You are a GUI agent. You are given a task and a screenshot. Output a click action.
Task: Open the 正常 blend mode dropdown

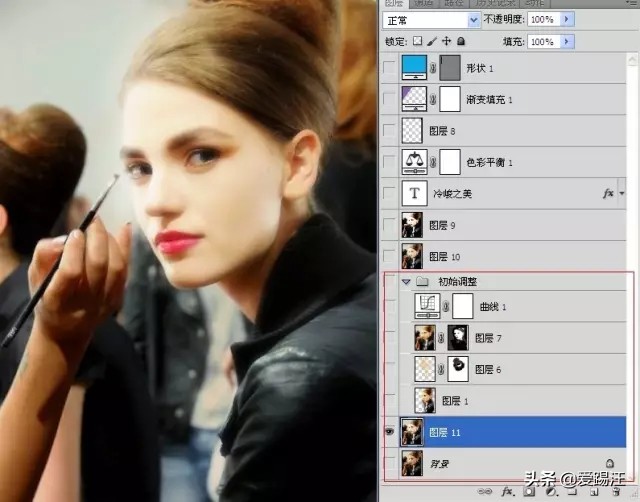(x=431, y=19)
